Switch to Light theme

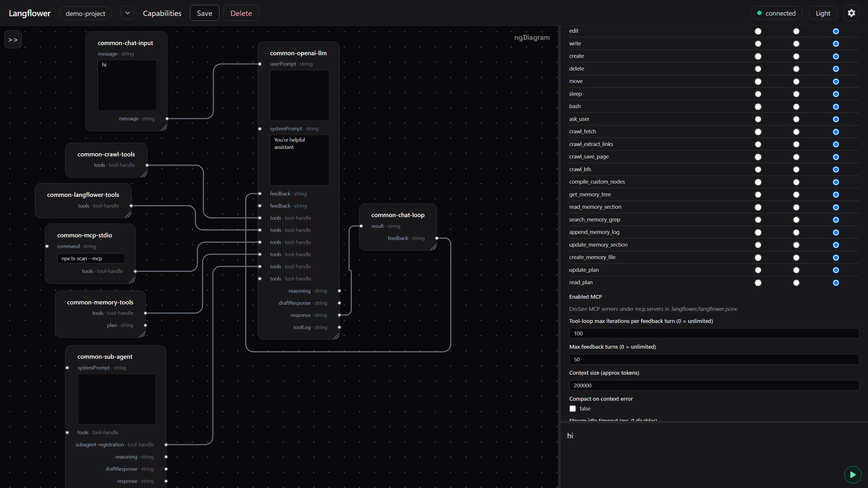823,13
